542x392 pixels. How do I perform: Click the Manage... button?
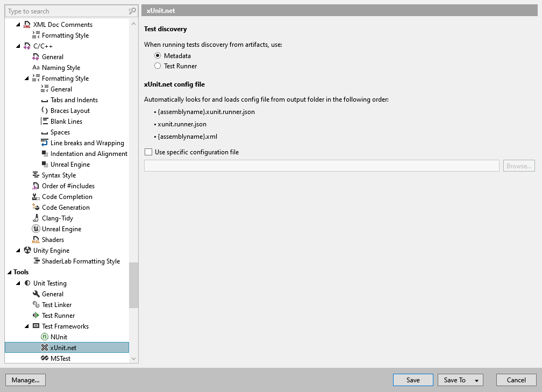26,380
